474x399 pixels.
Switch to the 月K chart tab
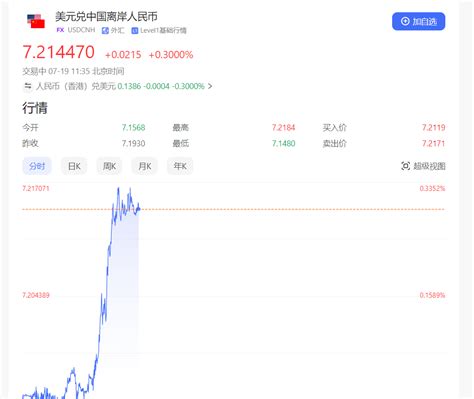[x=145, y=166]
